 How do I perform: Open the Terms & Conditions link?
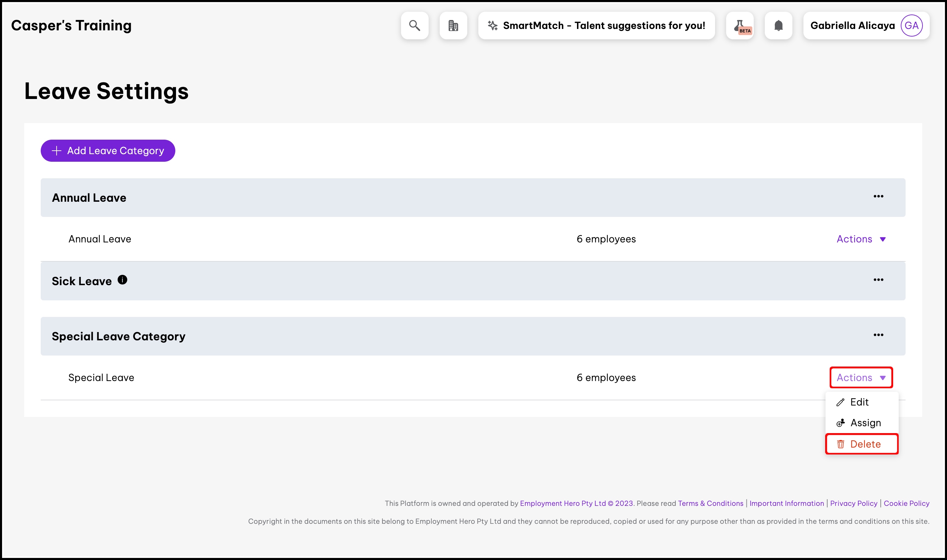pos(710,503)
